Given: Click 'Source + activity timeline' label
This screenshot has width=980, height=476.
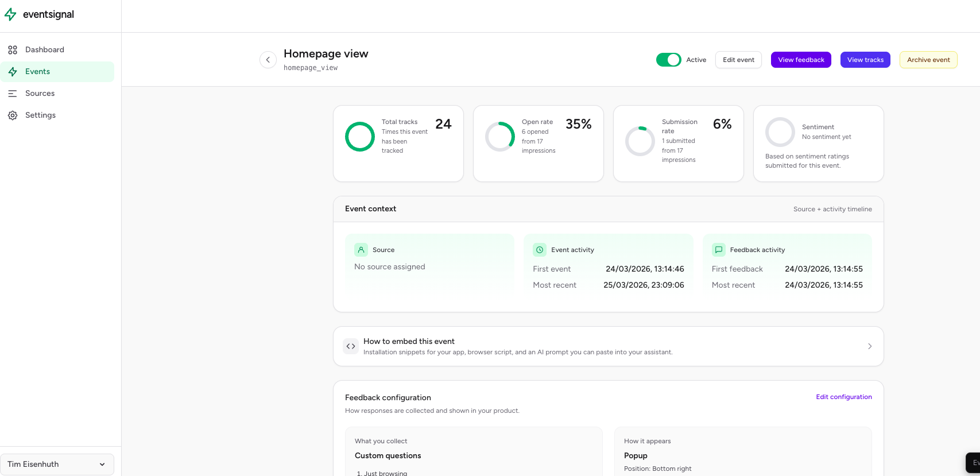Looking at the screenshot, I should click(832, 209).
